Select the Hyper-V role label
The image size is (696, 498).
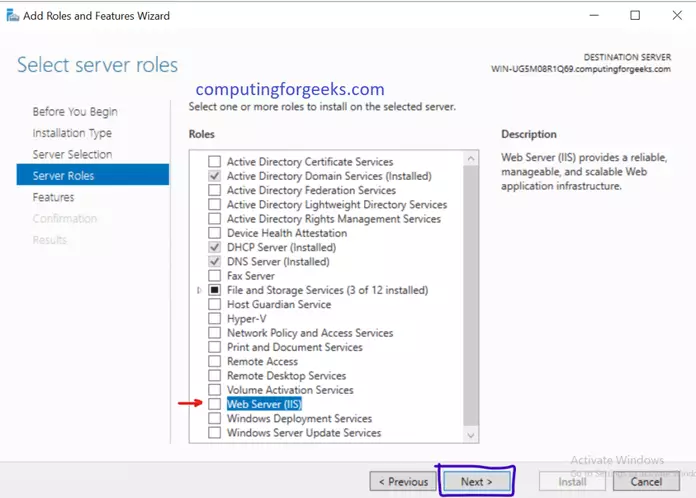[247, 319]
